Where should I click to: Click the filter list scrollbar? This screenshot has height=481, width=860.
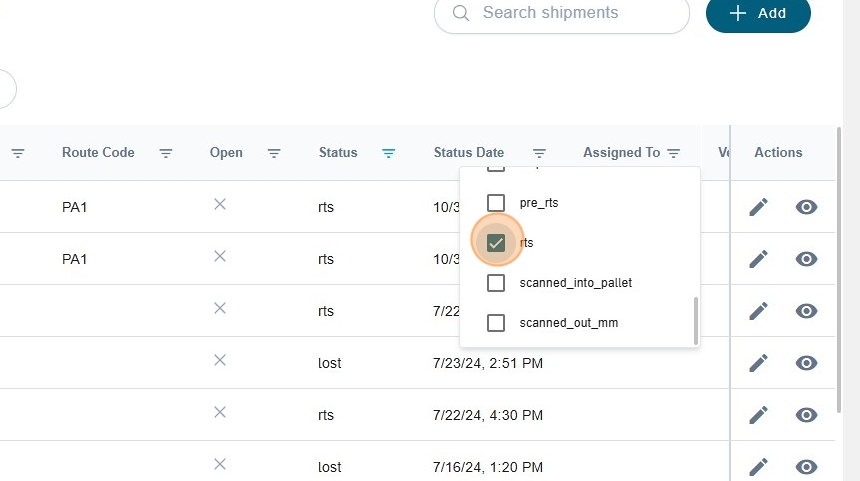click(x=695, y=320)
